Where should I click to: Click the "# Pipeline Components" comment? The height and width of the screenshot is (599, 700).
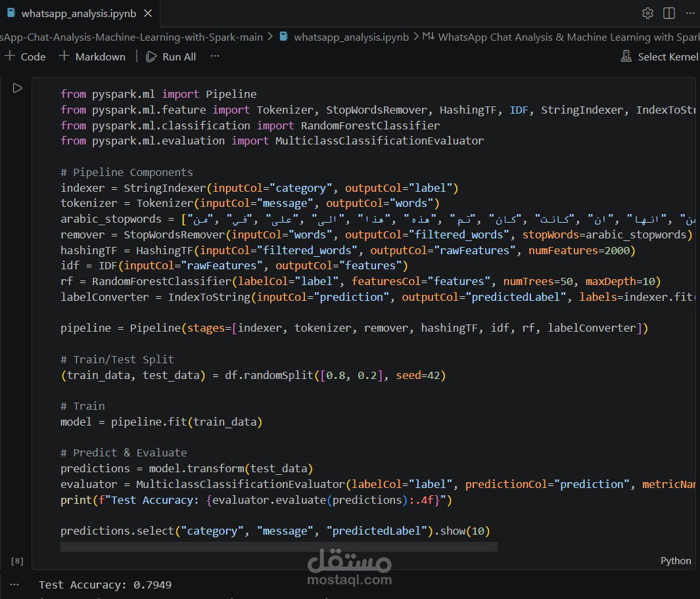point(127,172)
